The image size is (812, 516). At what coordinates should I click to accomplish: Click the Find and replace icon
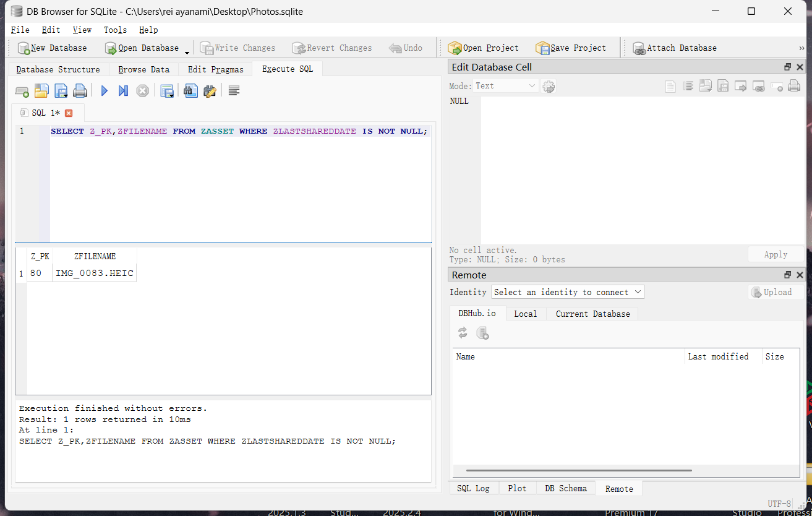(210, 91)
